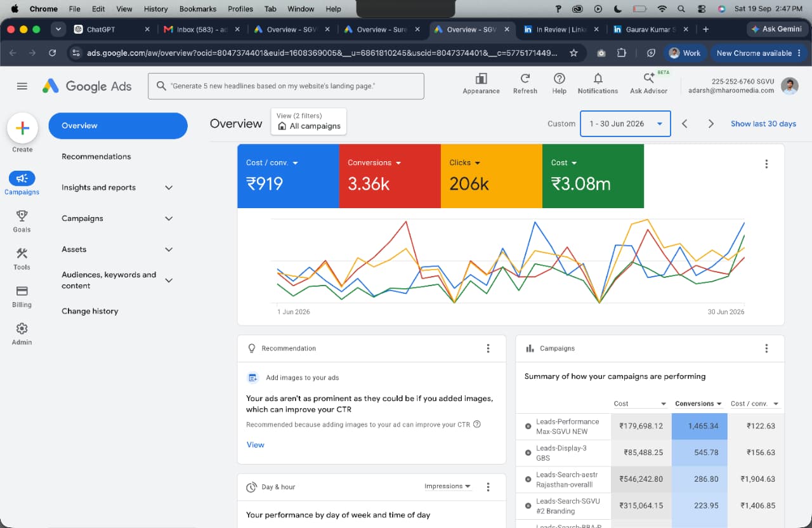Open Recommendations in the navigation panel
Screen dimensions: 812x528
[96, 157]
